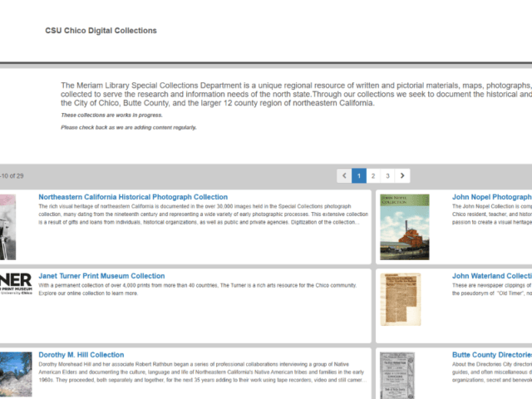The height and width of the screenshot is (399, 532).
Task: Click the Dorothy Morehead Hill description text
Action: point(203,372)
